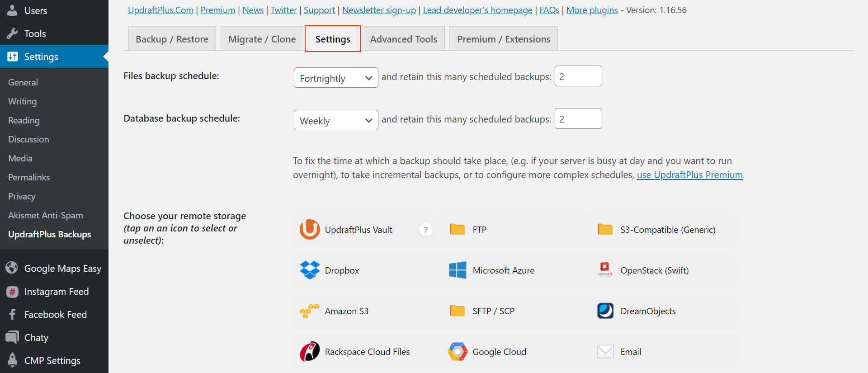The width and height of the screenshot is (868, 373).
Task: Open Advanced Tools tab
Action: 404,39
